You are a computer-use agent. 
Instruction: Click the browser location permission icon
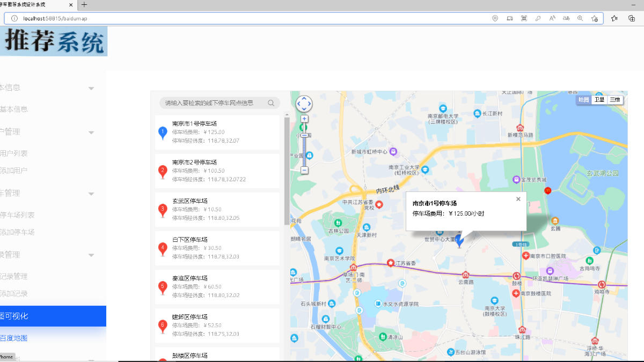point(495,18)
